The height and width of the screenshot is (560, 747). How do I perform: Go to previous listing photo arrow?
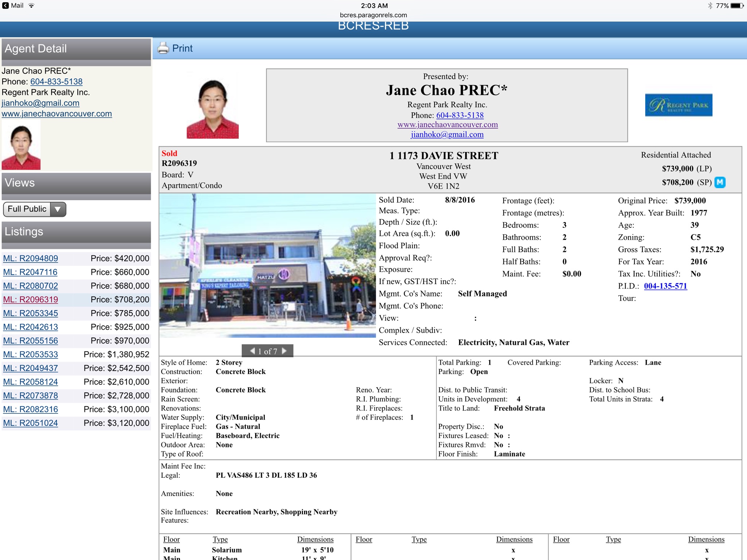coord(252,351)
